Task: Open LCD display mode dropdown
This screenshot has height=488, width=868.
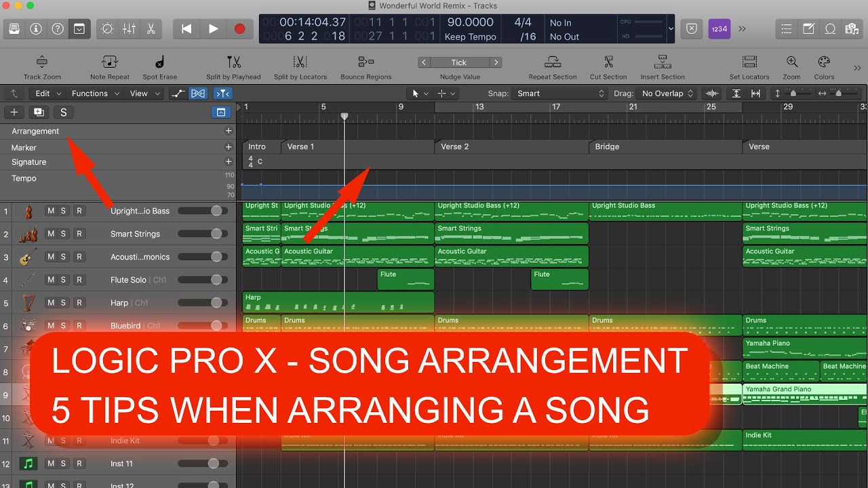Action: pos(671,29)
